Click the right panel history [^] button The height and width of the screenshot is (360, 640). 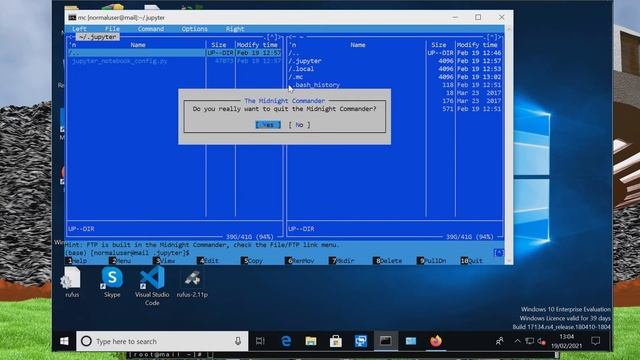click(x=493, y=37)
